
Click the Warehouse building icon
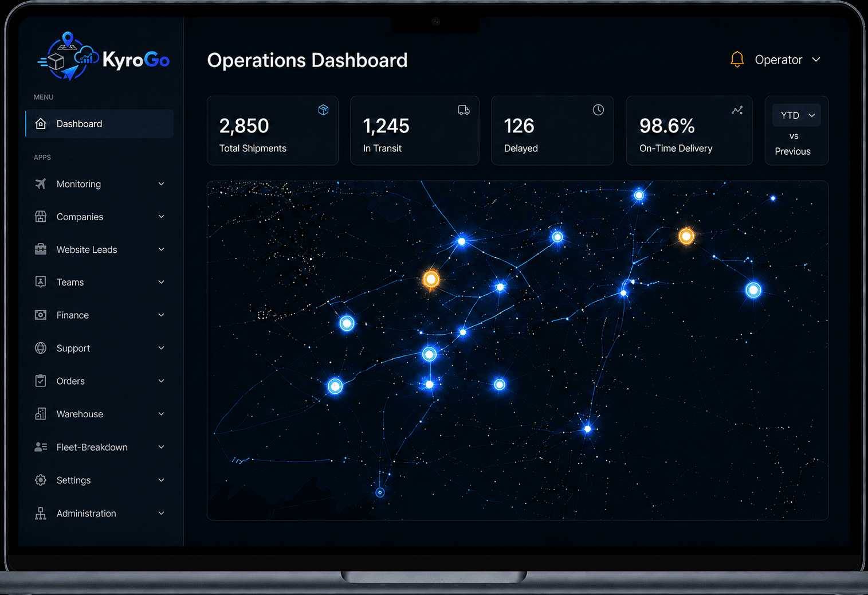pos(41,414)
